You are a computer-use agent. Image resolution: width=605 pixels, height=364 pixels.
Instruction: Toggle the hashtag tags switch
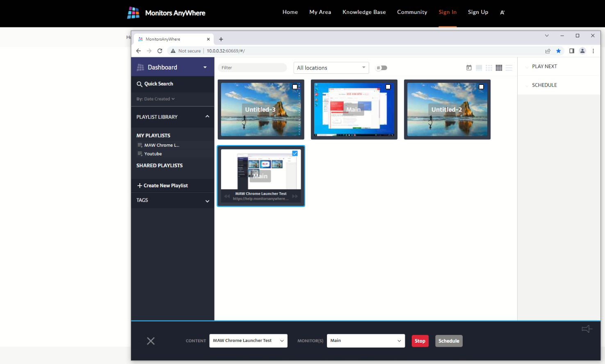(382, 68)
